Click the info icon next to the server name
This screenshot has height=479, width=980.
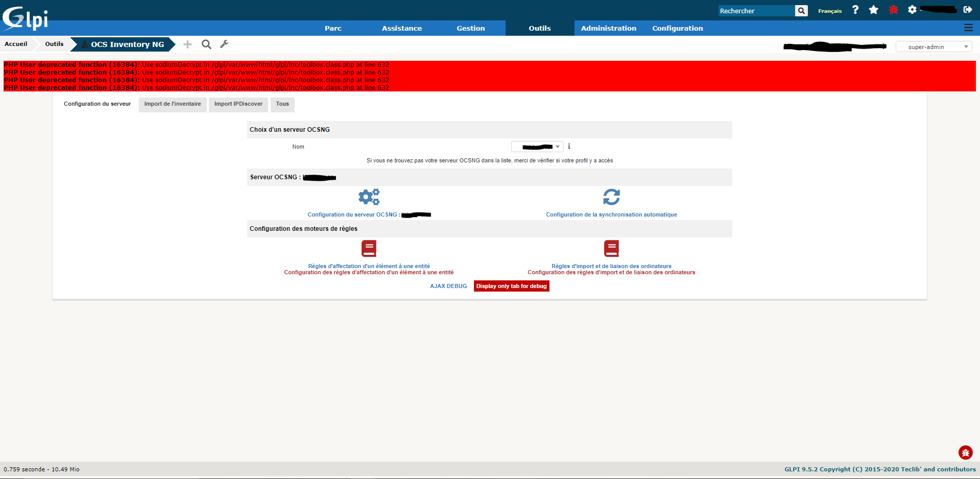[569, 147]
